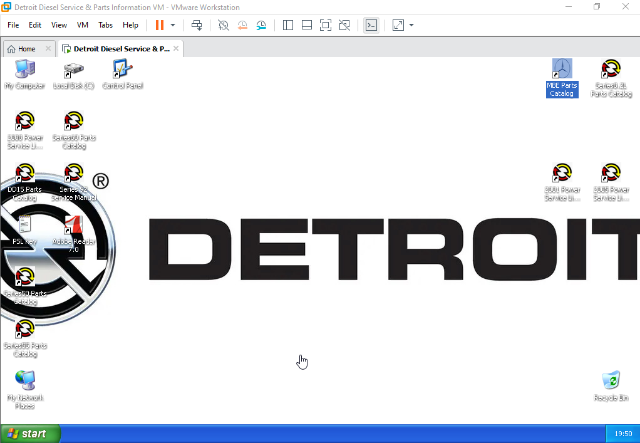Switch to Unity mode

344,25
